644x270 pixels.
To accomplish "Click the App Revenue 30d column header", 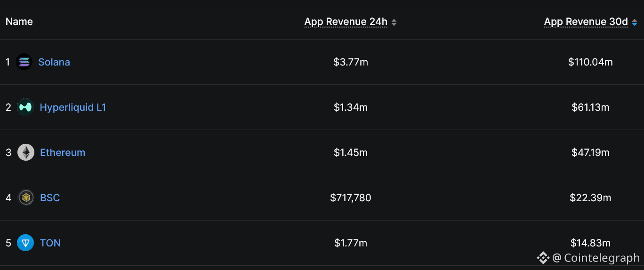I will click(586, 22).
